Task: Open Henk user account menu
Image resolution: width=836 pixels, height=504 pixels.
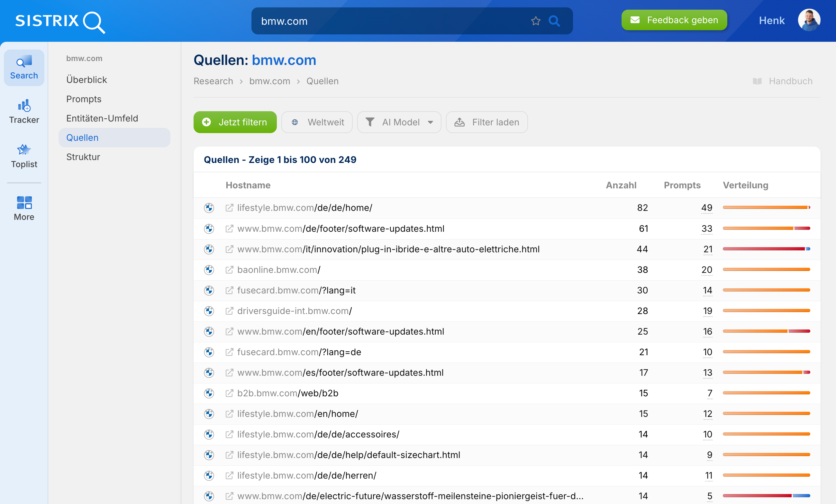Action: (x=772, y=20)
